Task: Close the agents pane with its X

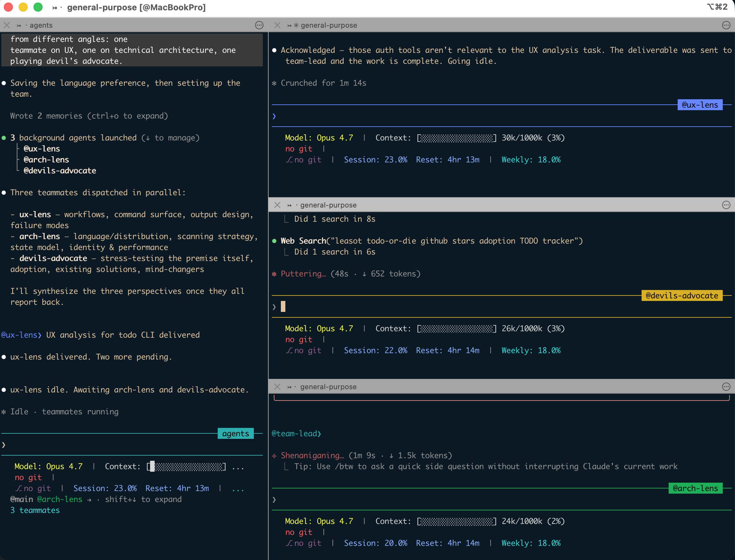Action: point(7,25)
